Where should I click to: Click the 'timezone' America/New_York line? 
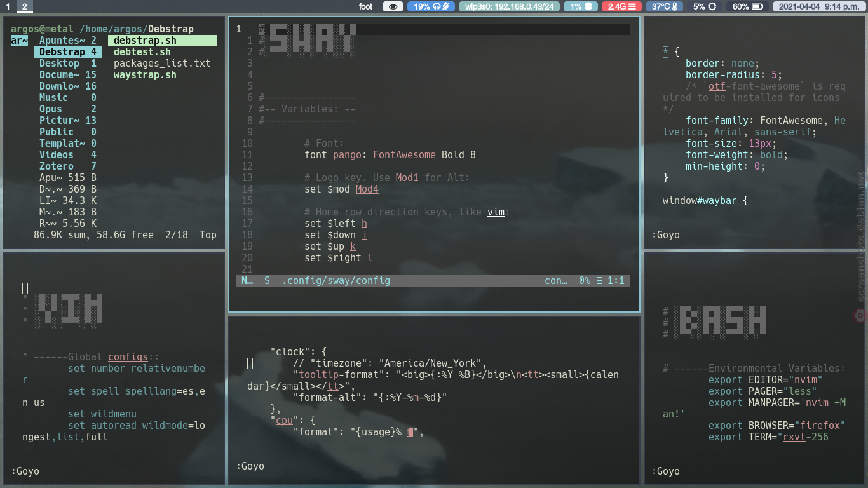390,364
